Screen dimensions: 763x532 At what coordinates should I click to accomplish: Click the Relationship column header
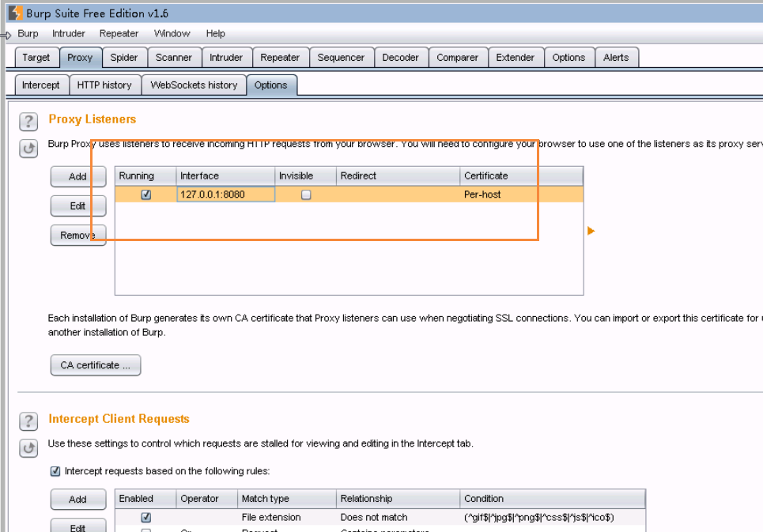click(x=398, y=499)
